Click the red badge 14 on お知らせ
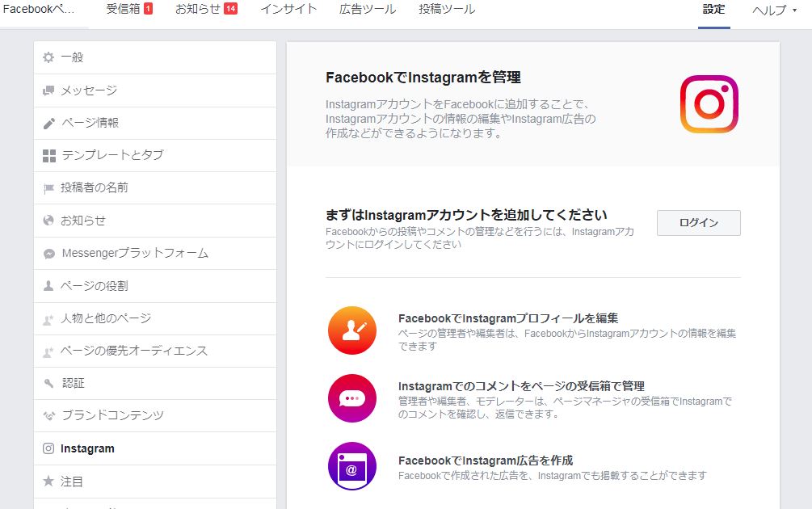Viewport: 812px width, 509px height. pos(231,9)
